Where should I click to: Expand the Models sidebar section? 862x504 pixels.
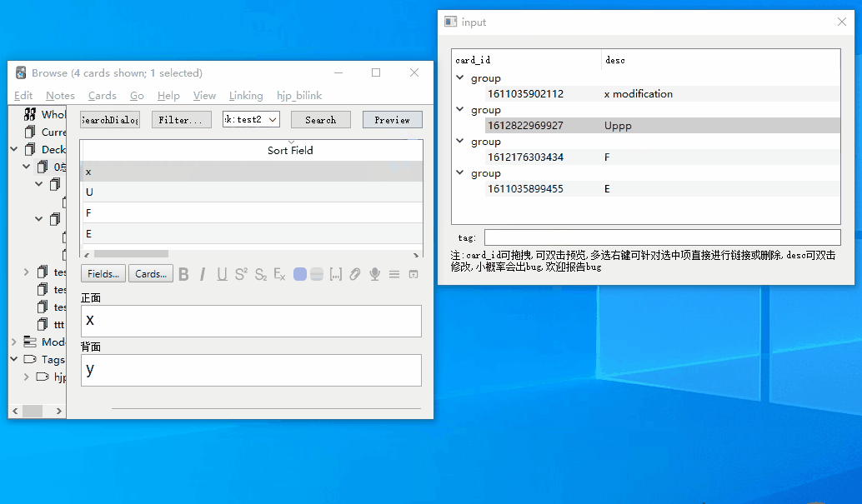point(14,342)
